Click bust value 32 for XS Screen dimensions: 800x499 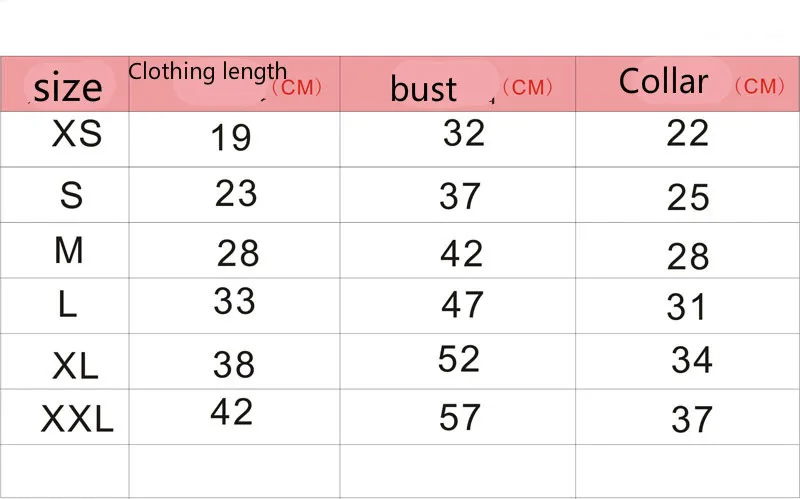coord(463,133)
